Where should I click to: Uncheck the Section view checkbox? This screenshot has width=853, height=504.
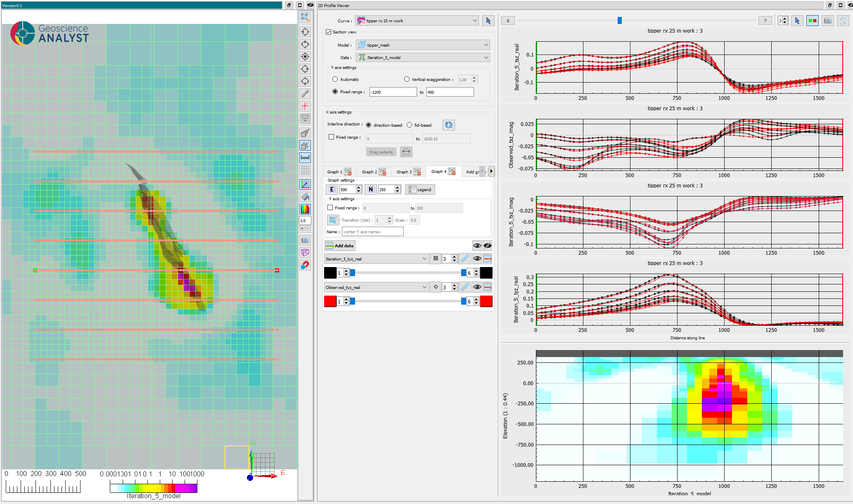pos(329,32)
